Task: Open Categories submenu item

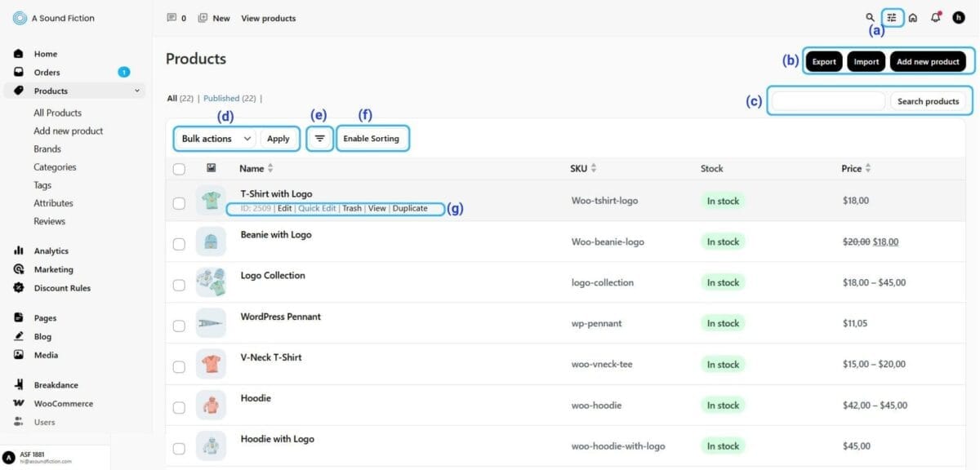Action: (x=55, y=166)
